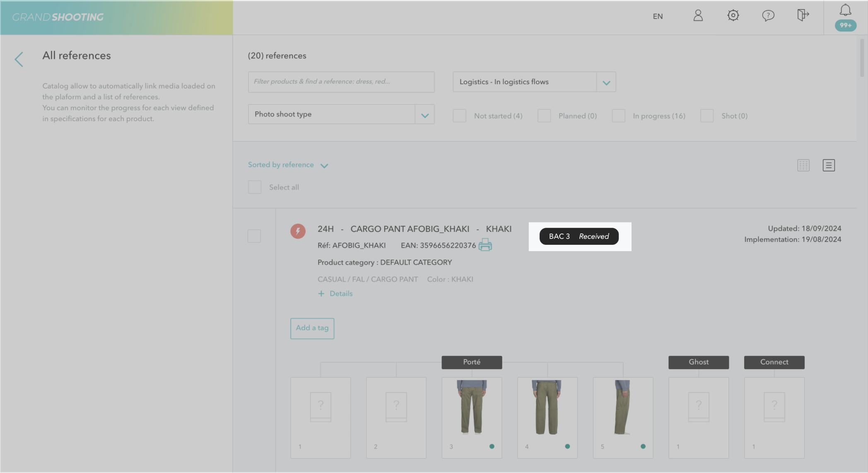Open the Sorted by reference menu
The width and height of the screenshot is (868, 473).
[x=288, y=165]
